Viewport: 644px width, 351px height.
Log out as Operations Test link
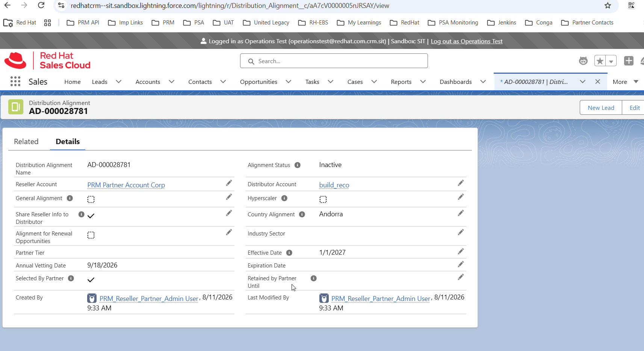[x=467, y=41]
